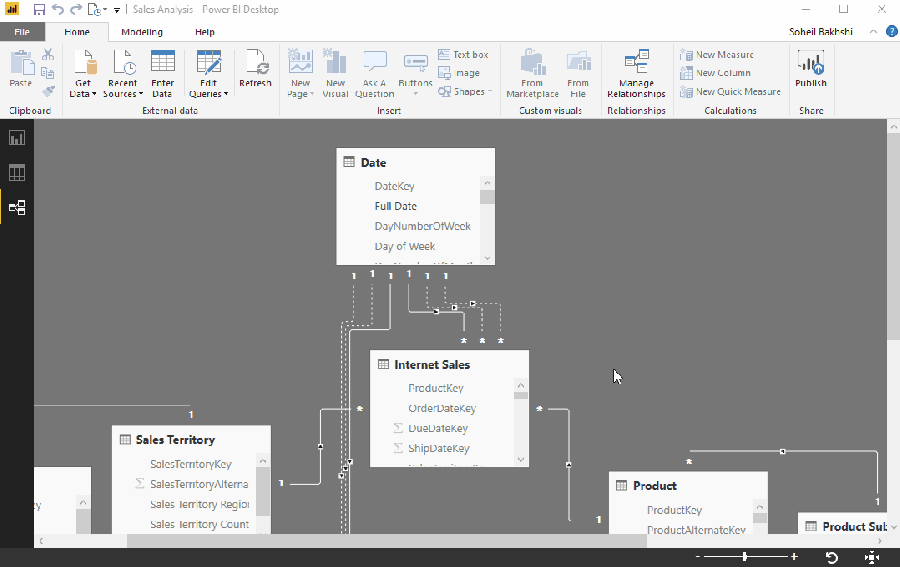Select the Day of Week field
900x567 pixels.
pos(405,246)
